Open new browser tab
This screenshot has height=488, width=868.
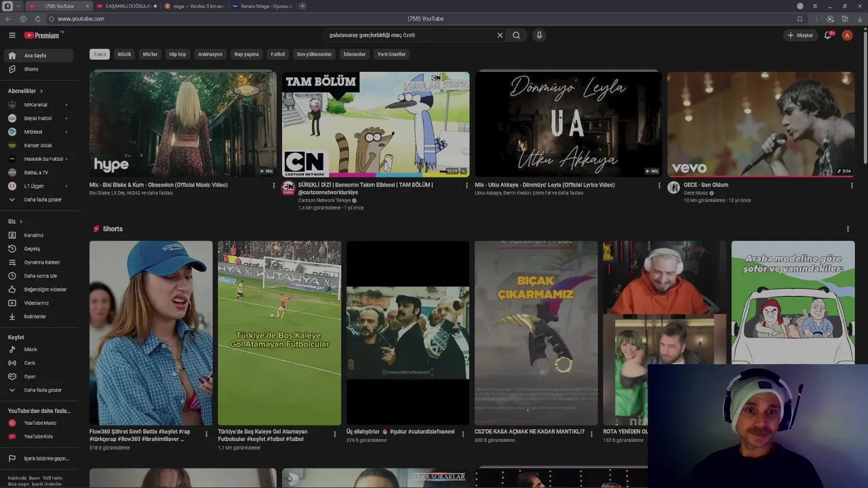pyautogui.click(x=302, y=6)
